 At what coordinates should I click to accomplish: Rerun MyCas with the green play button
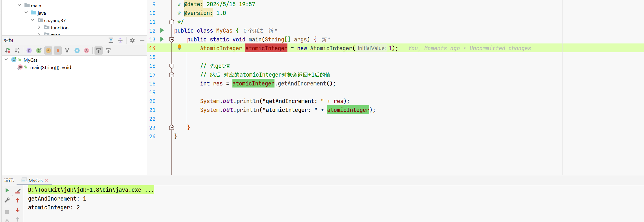tap(7, 190)
